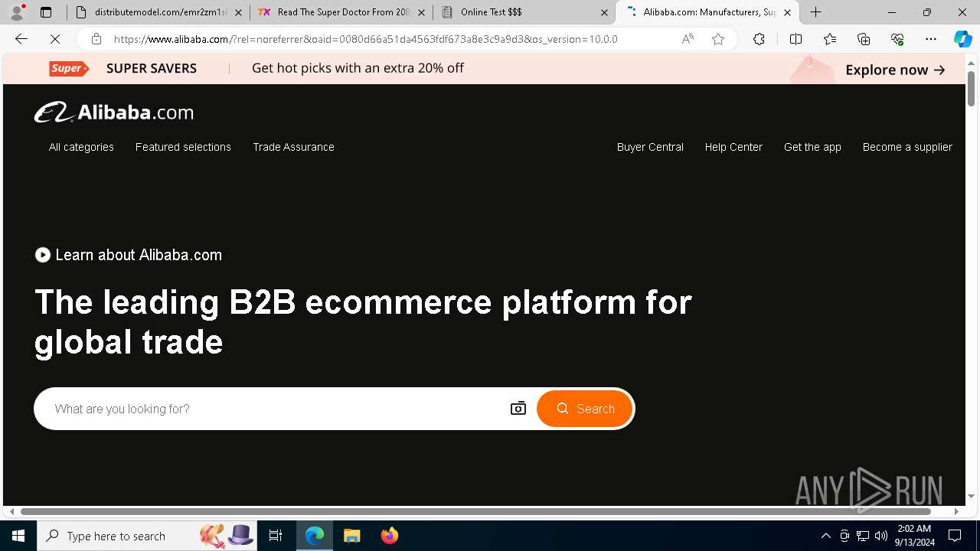Image resolution: width=980 pixels, height=551 pixels.
Task: Click the vertical page scrollbar thumb
Action: [x=971, y=88]
